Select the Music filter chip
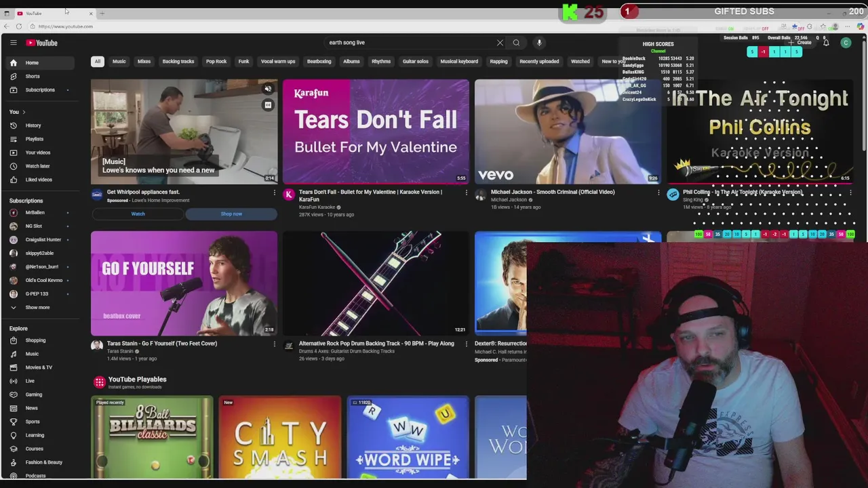The height and width of the screenshot is (488, 868). coord(119,62)
